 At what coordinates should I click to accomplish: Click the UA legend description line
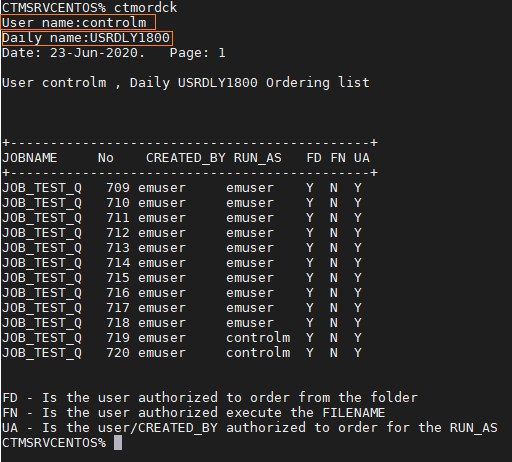[250, 428]
